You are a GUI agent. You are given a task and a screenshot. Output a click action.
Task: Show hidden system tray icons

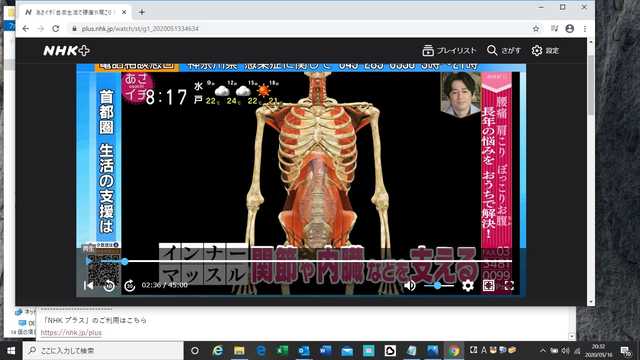pos(542,351)
